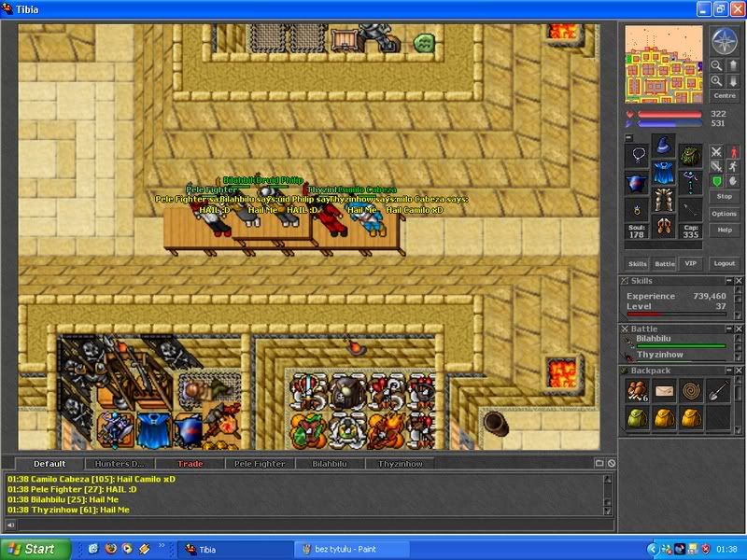This screenshot has height=560, width=747.
Task: Minimize the Skills panel
Action: [x=729, y=281]
